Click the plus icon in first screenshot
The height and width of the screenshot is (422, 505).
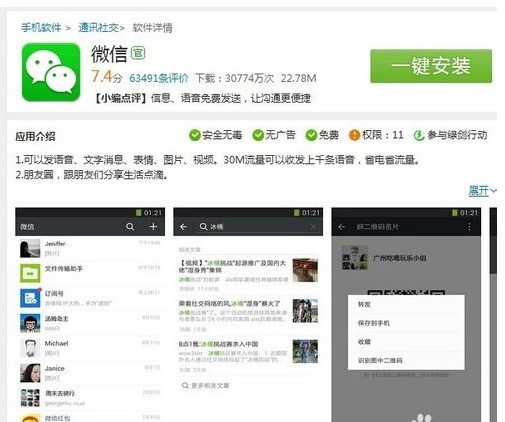[153, 227]
